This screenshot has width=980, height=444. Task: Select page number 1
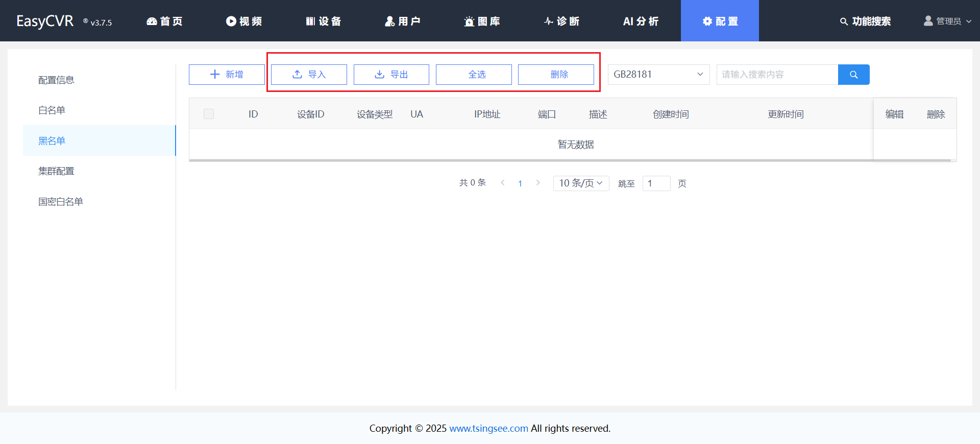coord(520,183)
